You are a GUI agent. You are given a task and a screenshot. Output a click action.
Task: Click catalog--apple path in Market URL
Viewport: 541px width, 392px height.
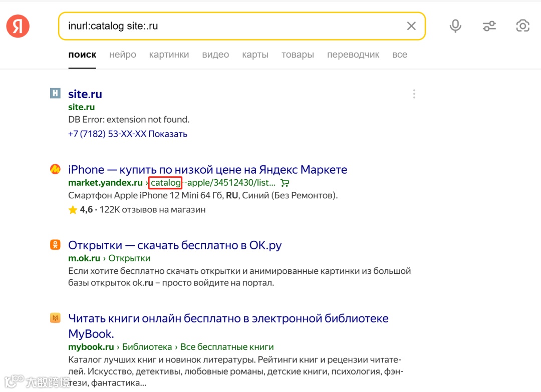click(x=213, y=183)
